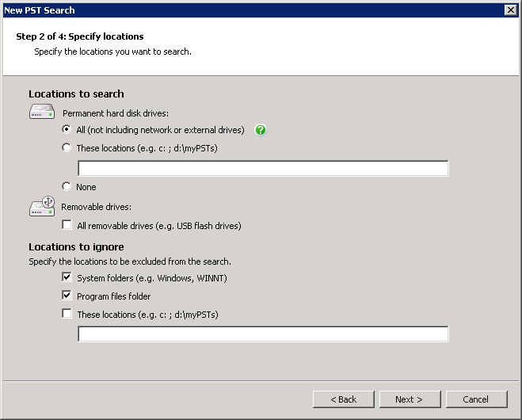Screen dimensions: 522x420
Task: Click the Step 2 of 4 header text
Action: pos(79,36)
